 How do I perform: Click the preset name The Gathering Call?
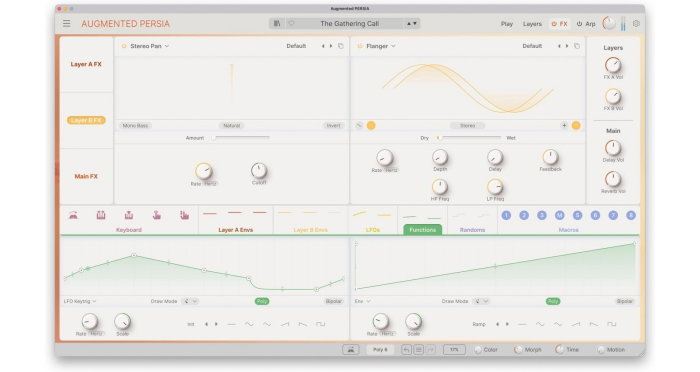(350, 24)
